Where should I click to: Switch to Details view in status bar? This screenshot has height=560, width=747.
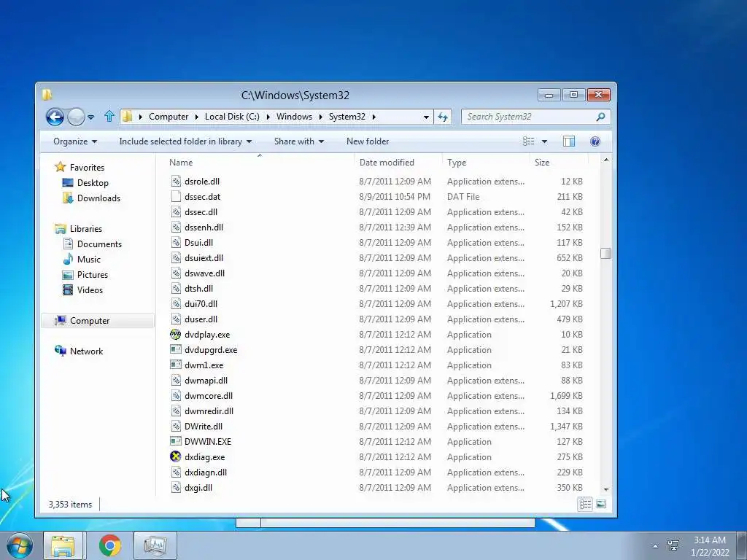coord(586,504)
